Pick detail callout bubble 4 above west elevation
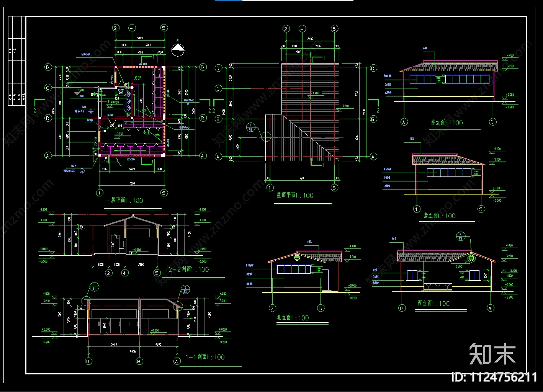Image resolution: width=543 pixels, height=392 pixels. coord(461,237)
